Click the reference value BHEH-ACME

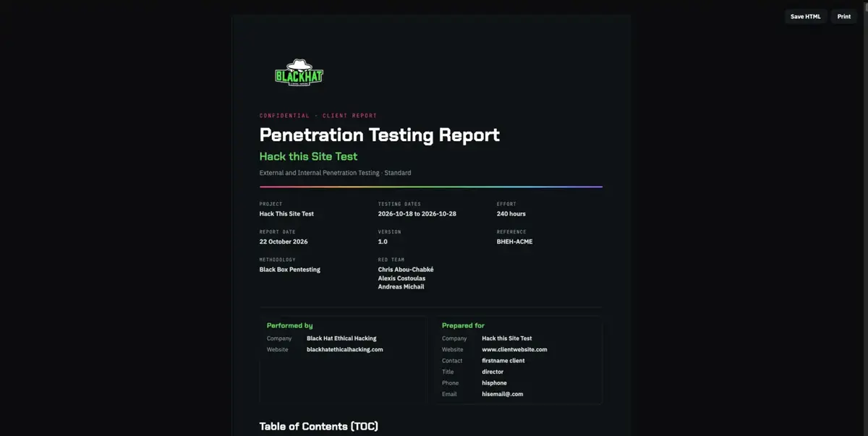click(x=514, y=241)
